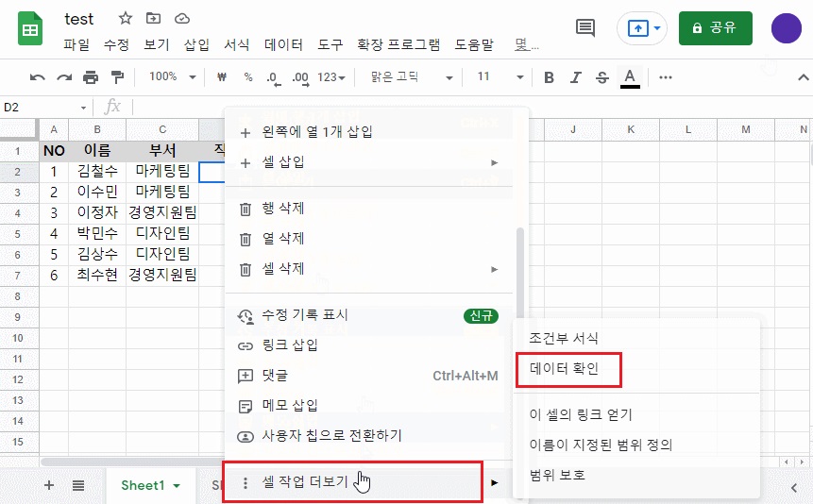Choose 왼쪽에 열 1개 삽입 in context menu
The width and height of the screenshot is (813, 504).
click(368, 132)
